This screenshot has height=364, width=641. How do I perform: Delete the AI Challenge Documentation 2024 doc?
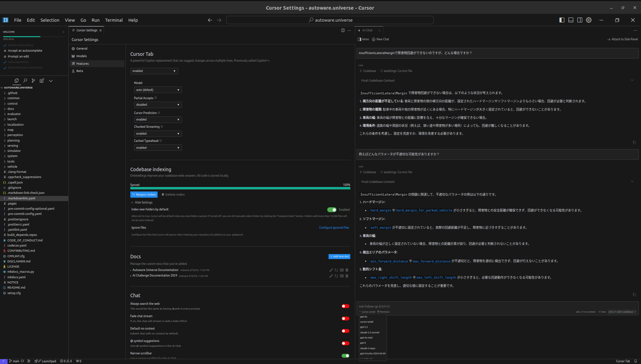[x=347, y=276]
